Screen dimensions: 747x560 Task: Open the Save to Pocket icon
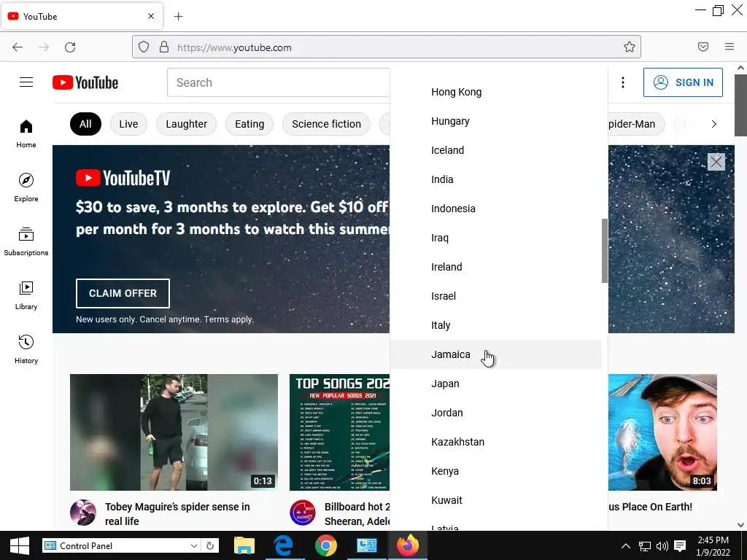click(703, 47)
